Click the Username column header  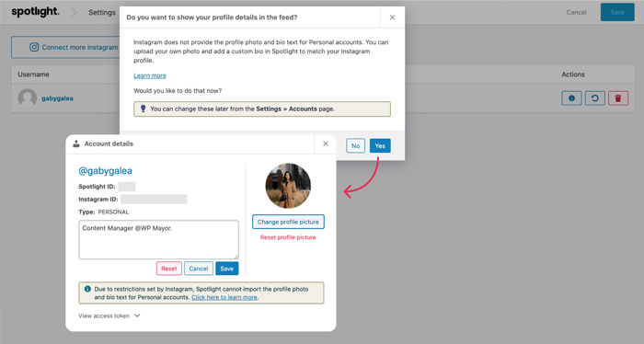click(x=33, y=75)
